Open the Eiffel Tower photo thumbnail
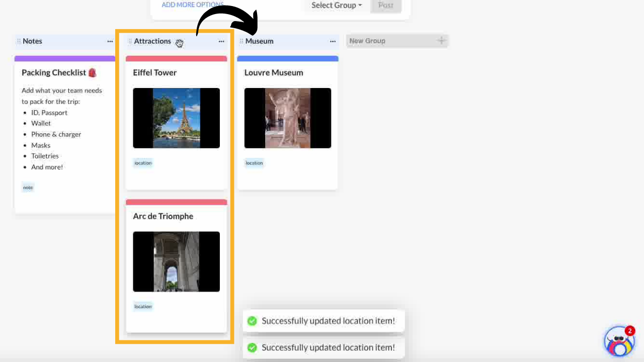This screenshot has width=644, height=362. tap(176, 118)
